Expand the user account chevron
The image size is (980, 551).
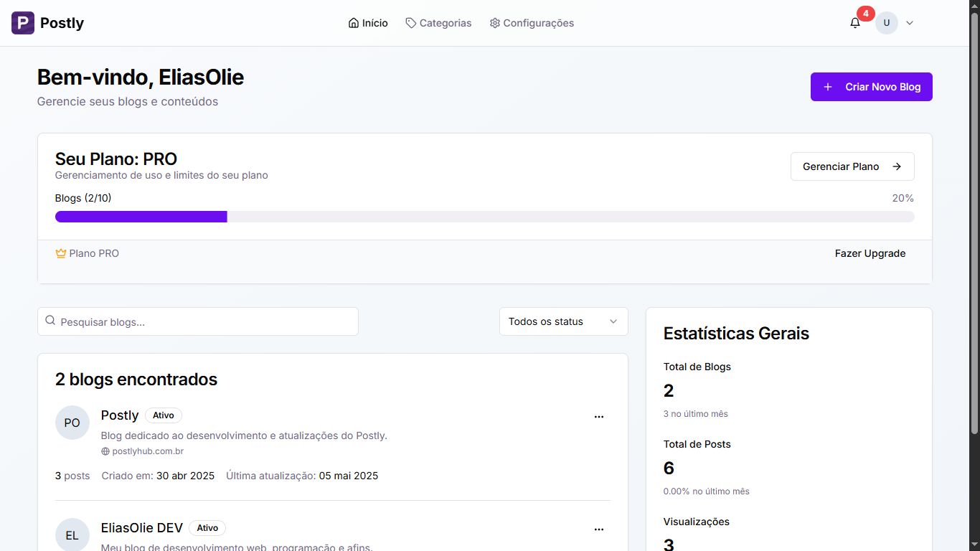(x=910, y=23)
